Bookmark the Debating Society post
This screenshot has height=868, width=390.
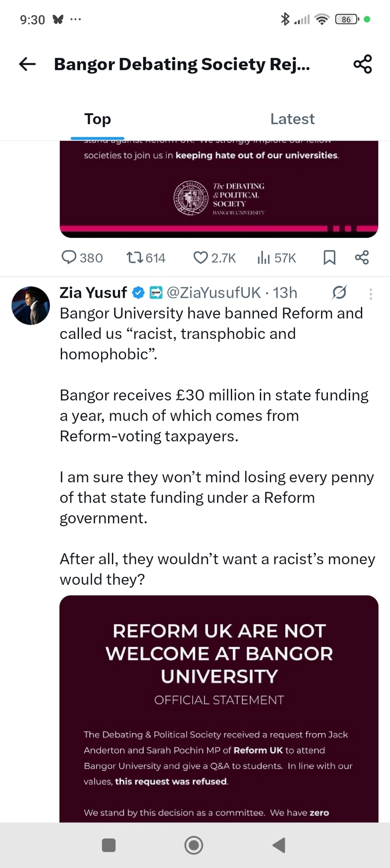[x=329, y=257]
